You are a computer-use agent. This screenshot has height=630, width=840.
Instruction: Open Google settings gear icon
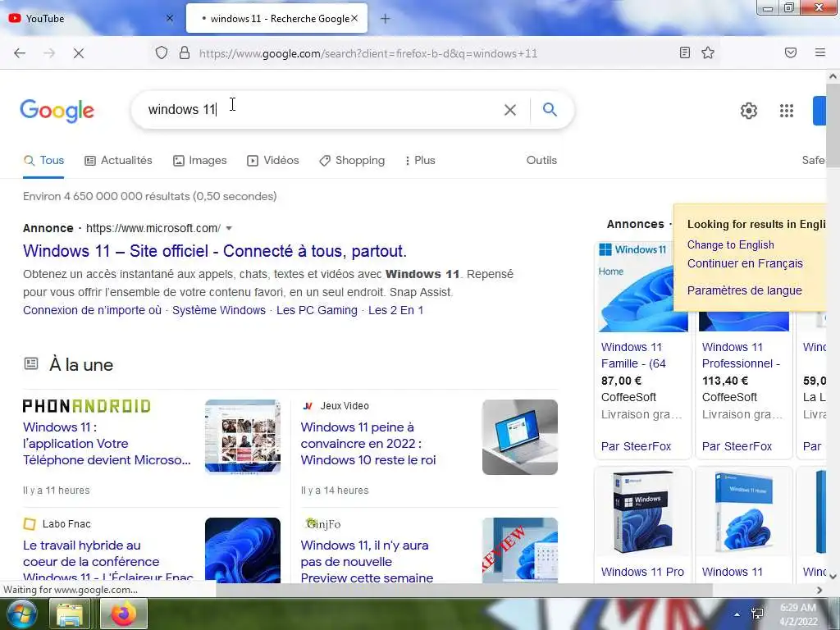pos(748,111)
